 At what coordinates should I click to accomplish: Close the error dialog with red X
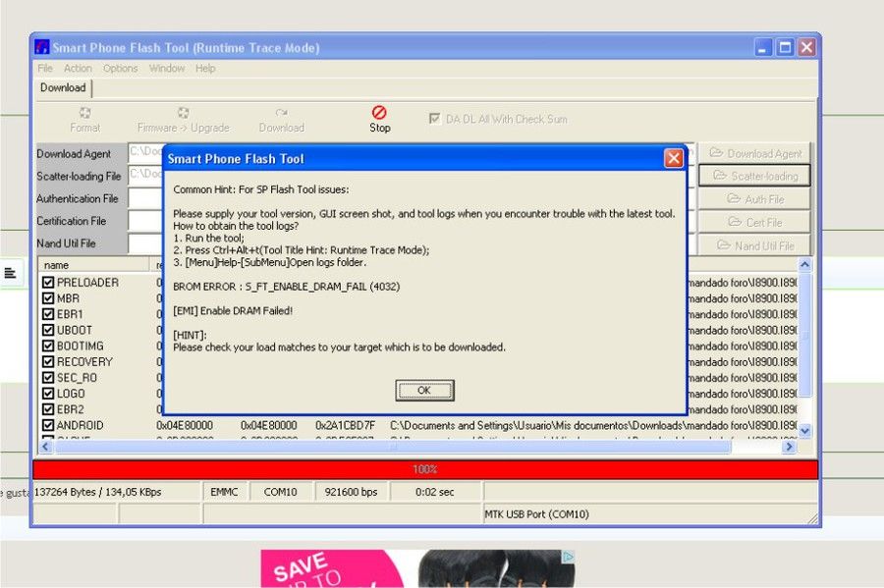[673, 158]
